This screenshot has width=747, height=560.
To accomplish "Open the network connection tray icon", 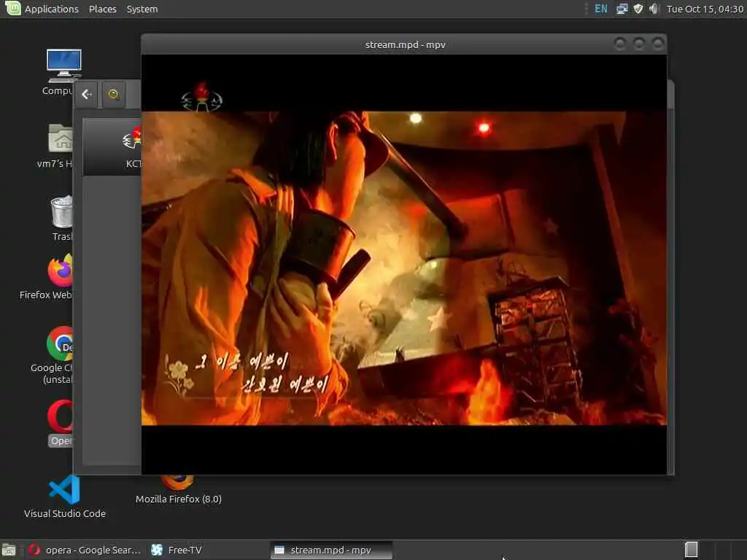I will (x=622, y=9).
